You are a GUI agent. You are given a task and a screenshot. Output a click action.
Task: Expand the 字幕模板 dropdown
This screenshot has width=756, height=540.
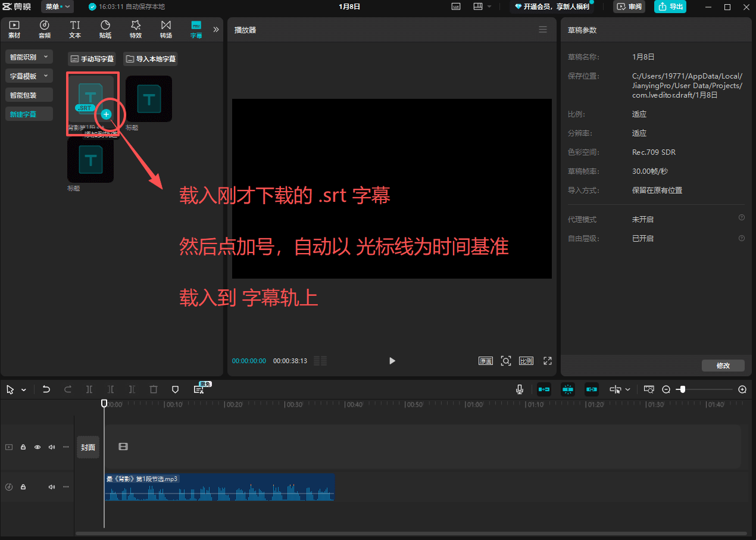pos(29,76)
